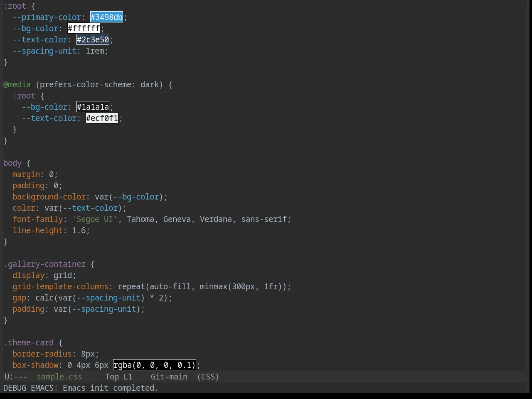Click the U:--- status in mode line
This screenshot has height=399, width=532.
(x=16, y=377)
